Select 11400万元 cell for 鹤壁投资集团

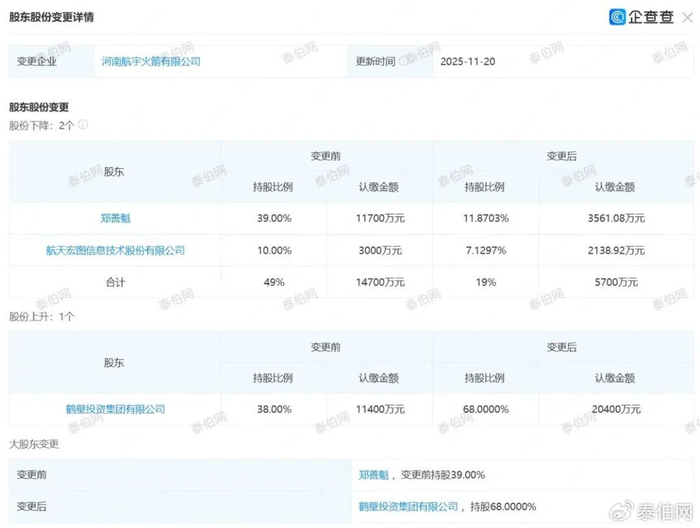tap(380, 409)
